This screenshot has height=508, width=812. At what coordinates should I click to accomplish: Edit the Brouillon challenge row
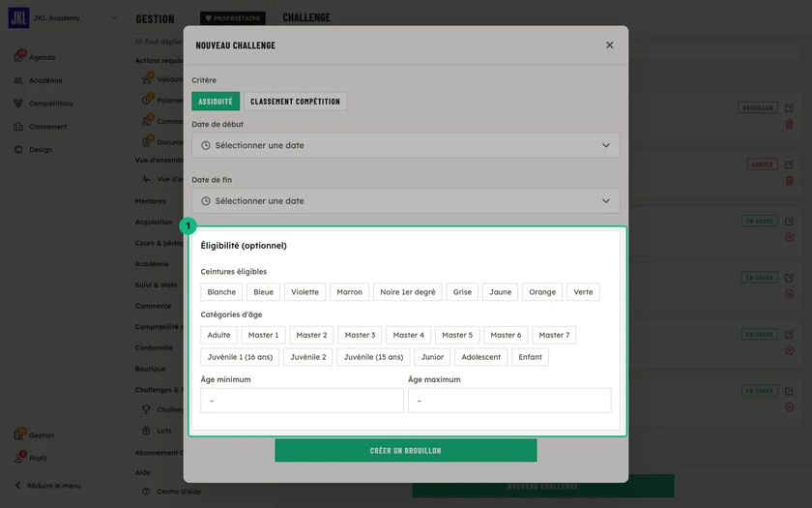coord(789,107)
